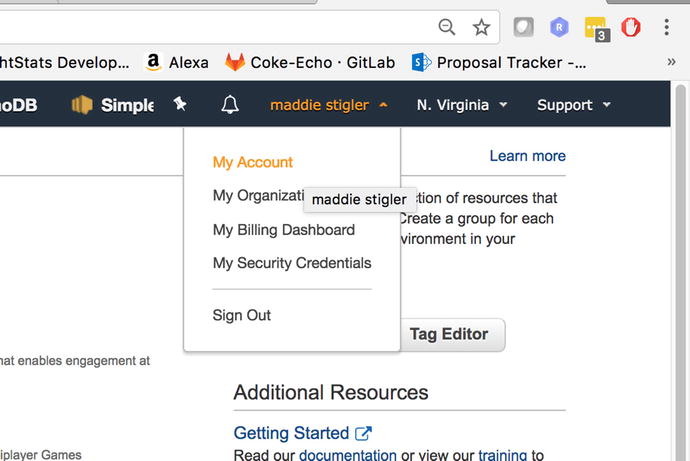Click the zoom magnifier icon in address bar
This screenshot has height=461, width=690.
tap(447, 27)
